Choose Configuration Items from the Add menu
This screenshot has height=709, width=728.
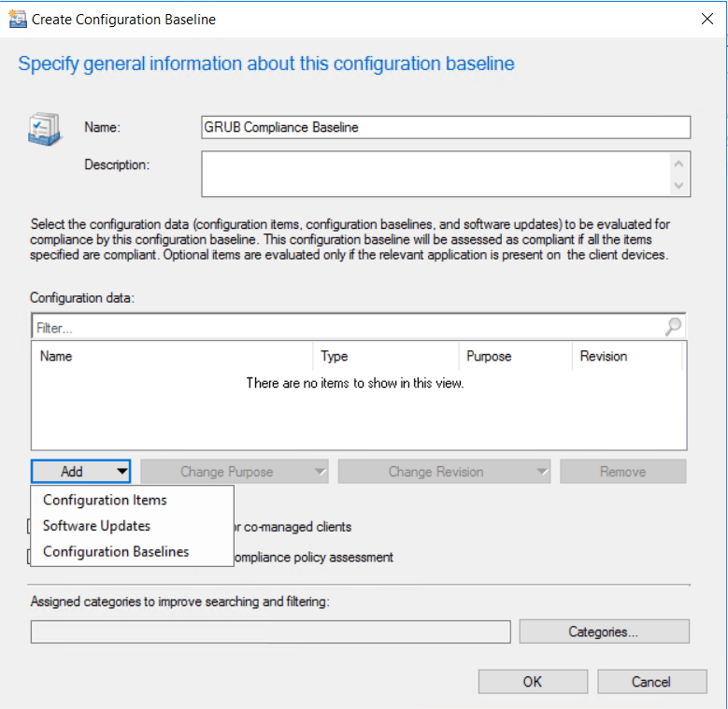point(105,500)
